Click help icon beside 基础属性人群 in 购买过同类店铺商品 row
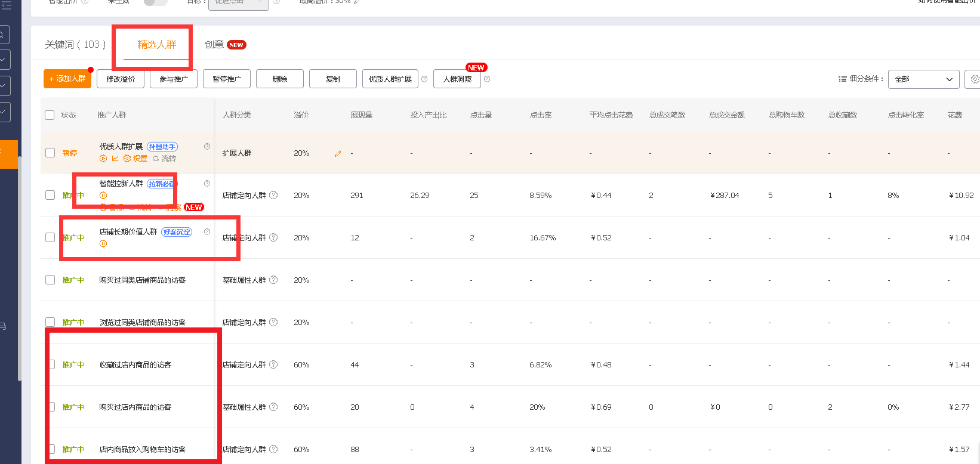Screen dimensions: 980x464 tap(273, 280)
